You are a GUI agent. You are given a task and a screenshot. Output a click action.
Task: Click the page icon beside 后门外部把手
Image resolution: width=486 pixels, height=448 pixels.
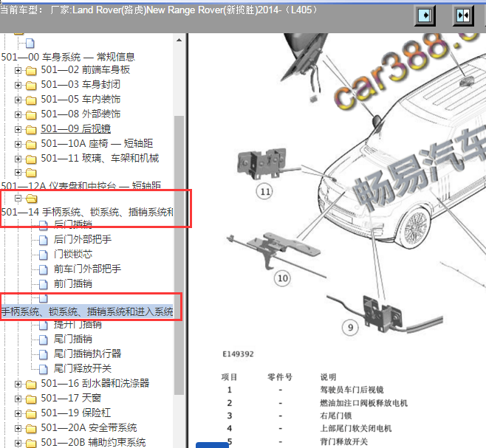43,240
